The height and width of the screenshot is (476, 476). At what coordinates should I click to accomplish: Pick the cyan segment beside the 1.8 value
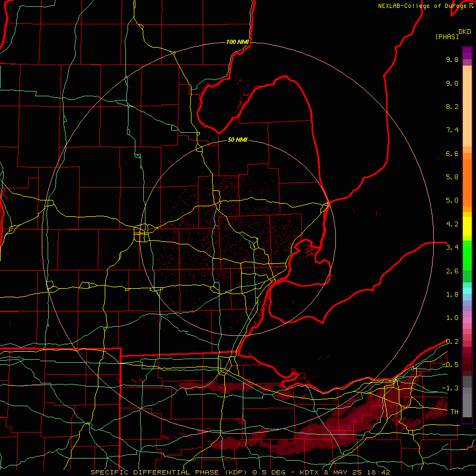467,291
